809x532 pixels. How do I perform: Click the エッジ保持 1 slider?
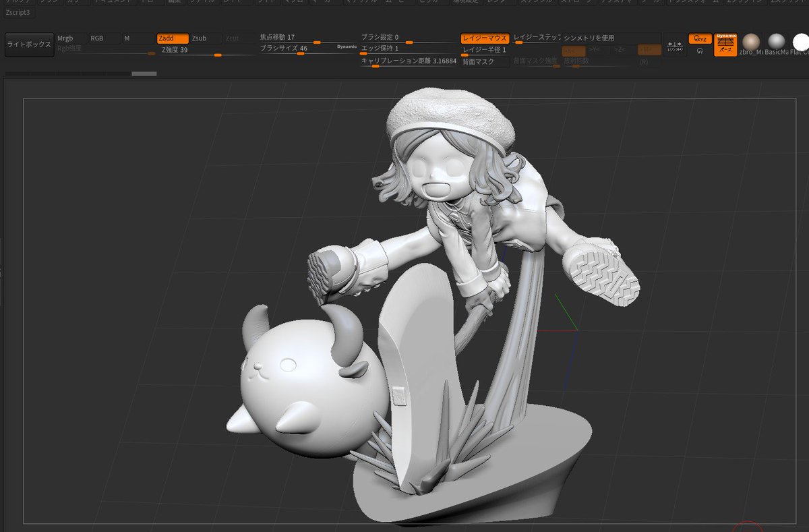tap(409, 49)
